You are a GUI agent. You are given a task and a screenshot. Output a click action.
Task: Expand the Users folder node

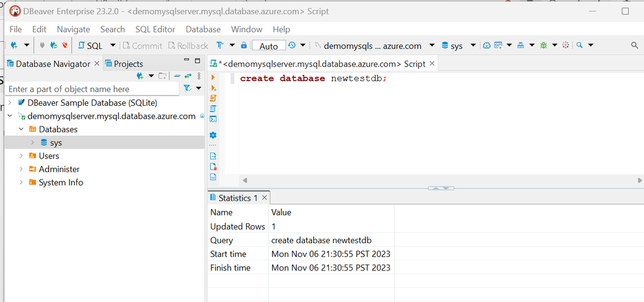coord(21,156)
